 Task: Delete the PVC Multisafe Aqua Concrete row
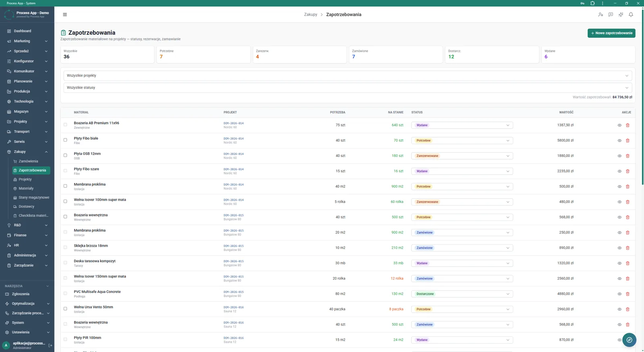(627, 294)
